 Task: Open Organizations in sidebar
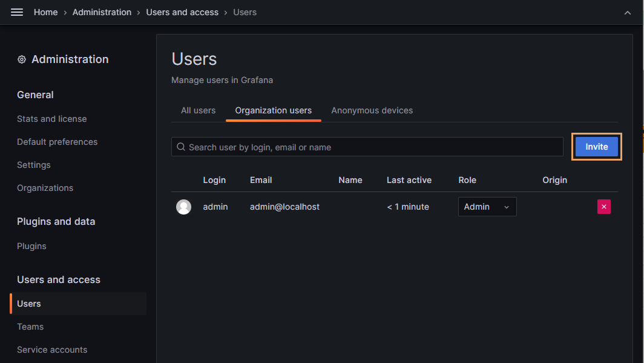45,188
